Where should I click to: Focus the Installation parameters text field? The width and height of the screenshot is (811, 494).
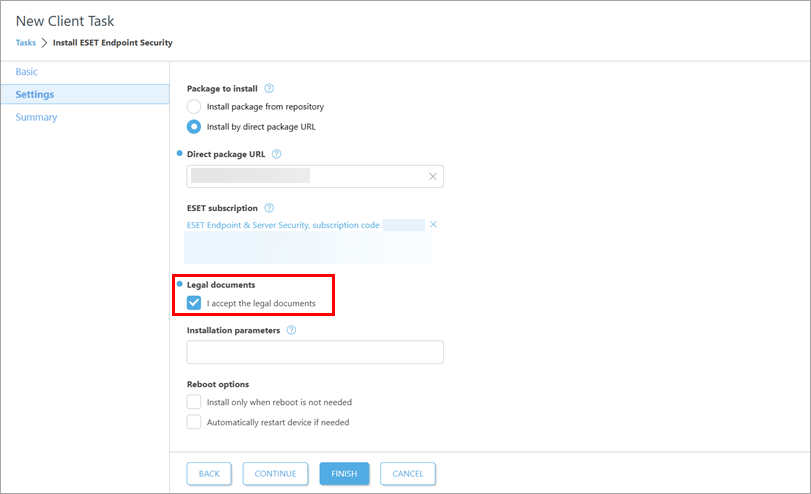pos(315,352)
